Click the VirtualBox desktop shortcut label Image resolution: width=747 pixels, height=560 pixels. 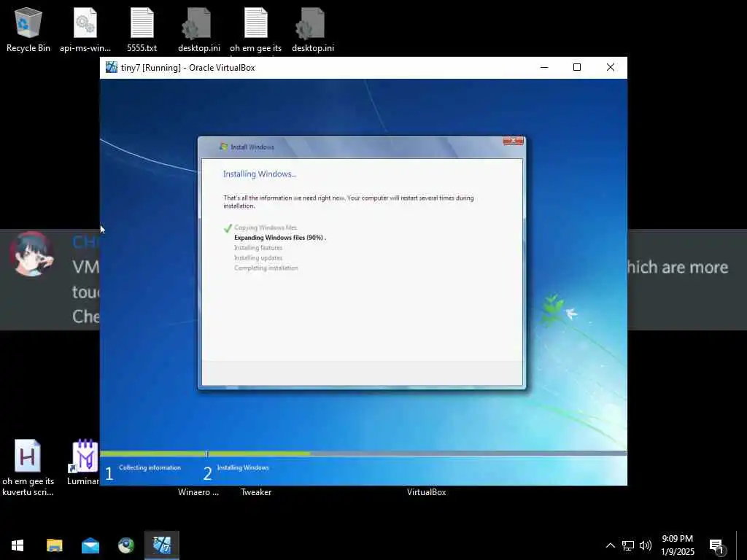426,492
